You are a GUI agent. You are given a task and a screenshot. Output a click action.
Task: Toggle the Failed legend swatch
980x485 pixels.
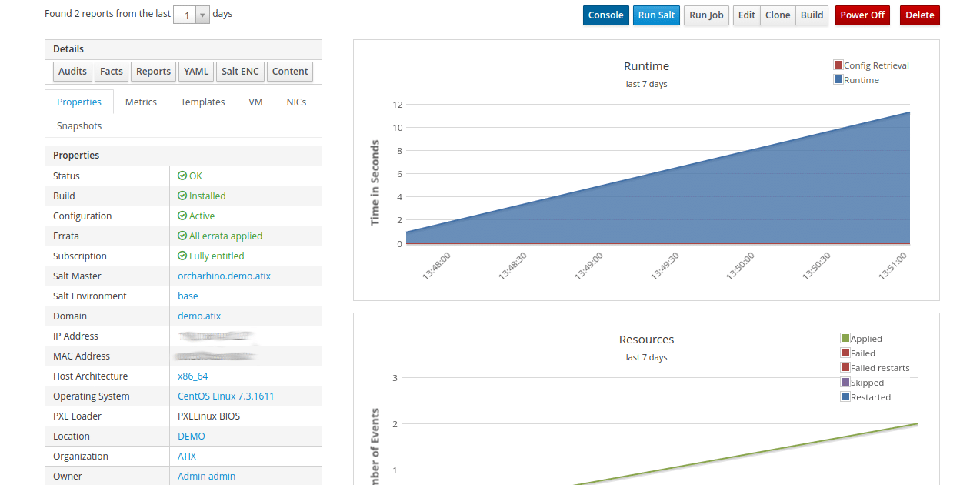point(845,353)
